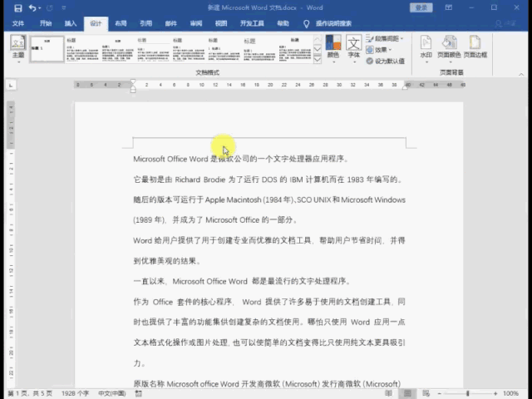Expand the 效果 (Effects) dropdown
This screenshot has width=532, height=399.
point(386,50)
